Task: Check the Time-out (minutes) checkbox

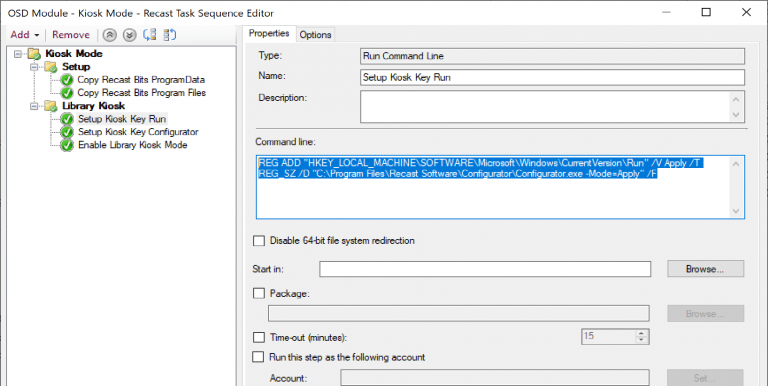Action: 258,338
